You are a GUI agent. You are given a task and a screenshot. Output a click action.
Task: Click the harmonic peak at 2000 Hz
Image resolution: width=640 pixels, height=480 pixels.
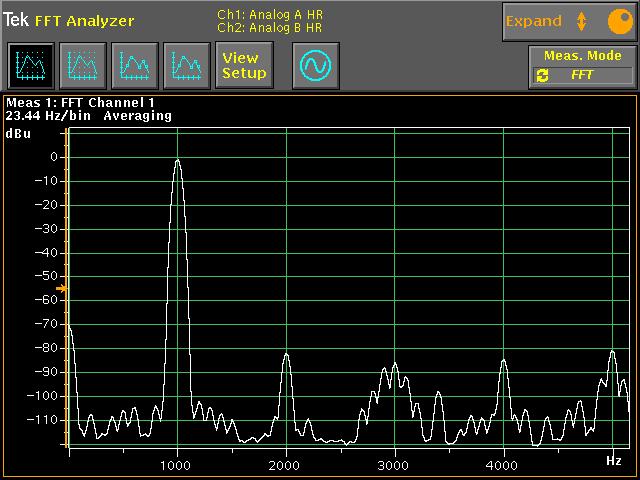point(286,355)
